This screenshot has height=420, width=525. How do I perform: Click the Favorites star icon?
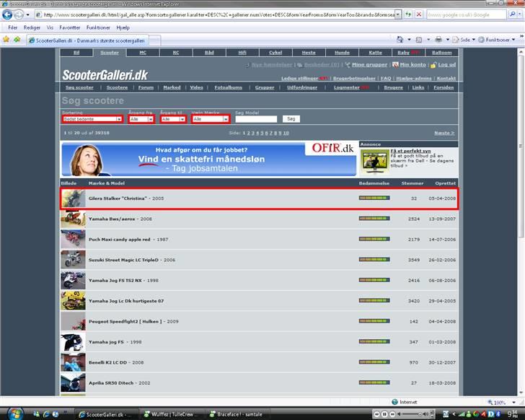pos(6,40)
